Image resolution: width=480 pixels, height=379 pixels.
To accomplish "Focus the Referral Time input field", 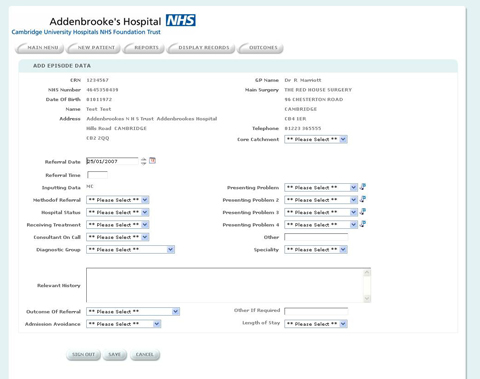I will pyautogui.click(x=97, y=175).
